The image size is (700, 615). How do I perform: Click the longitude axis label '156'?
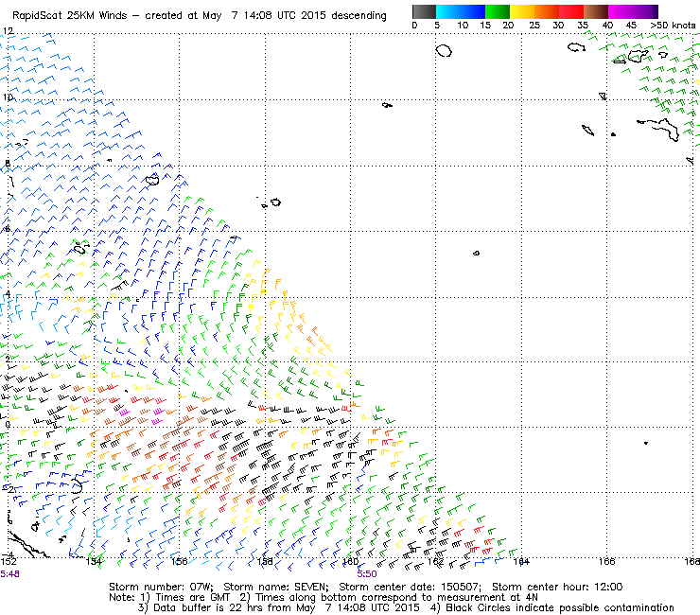point(180,561)
